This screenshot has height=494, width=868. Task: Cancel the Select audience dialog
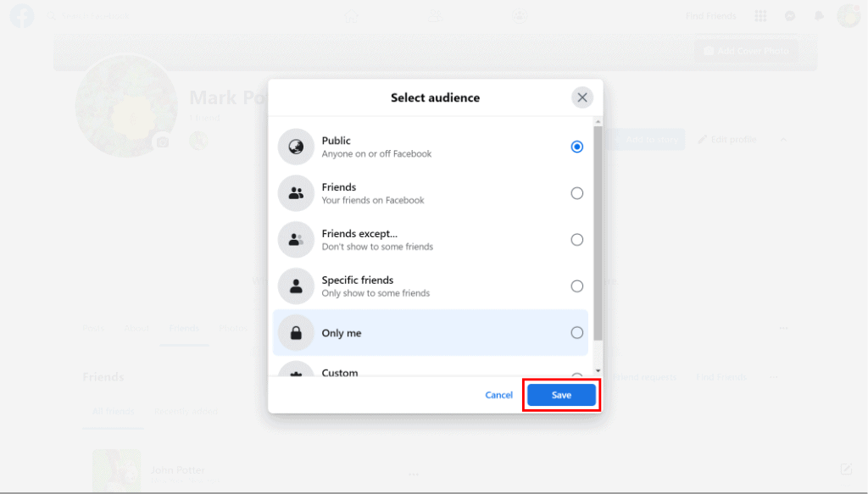point(498,394)
